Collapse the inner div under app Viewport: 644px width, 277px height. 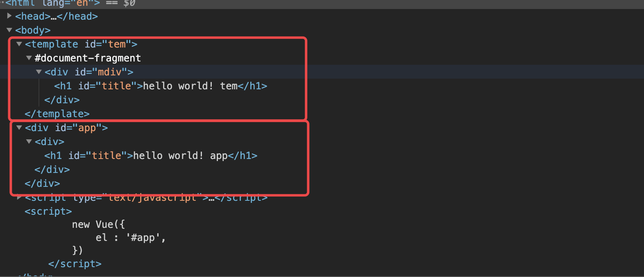click(29, 141)
